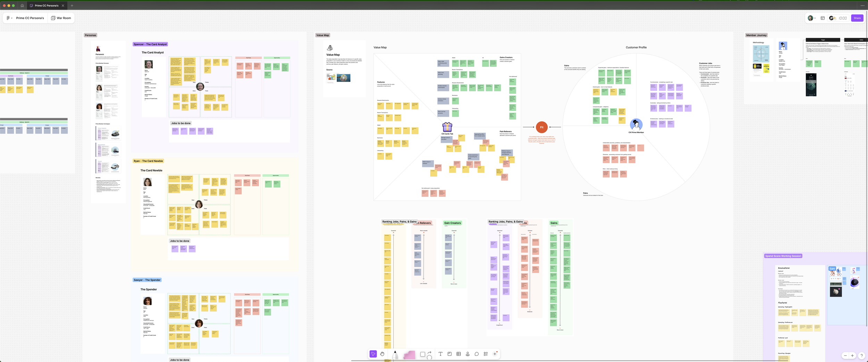This screenshot has width=868, height=362.
Task: Click the zoom in button
Action: (852, 356)
